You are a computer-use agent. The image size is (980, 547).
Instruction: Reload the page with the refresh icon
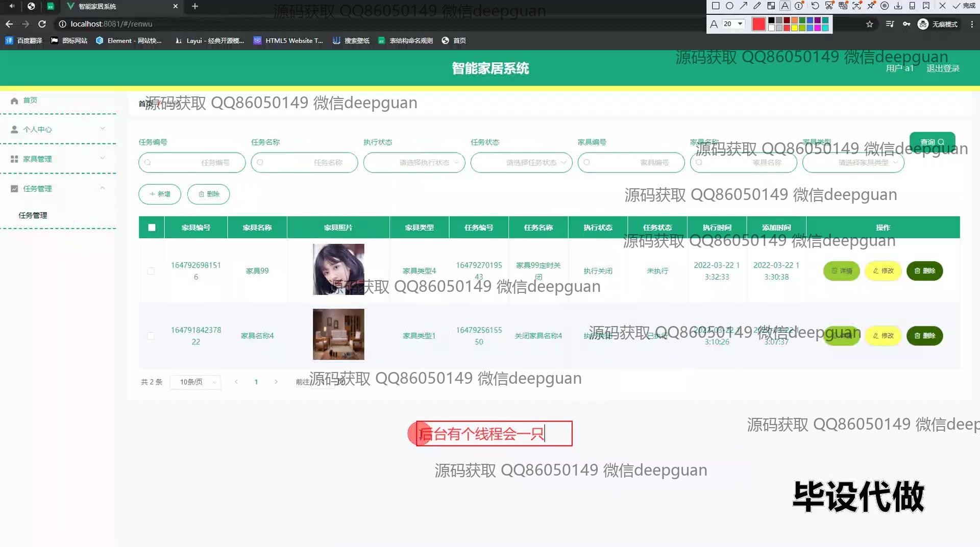pos(42,24)
